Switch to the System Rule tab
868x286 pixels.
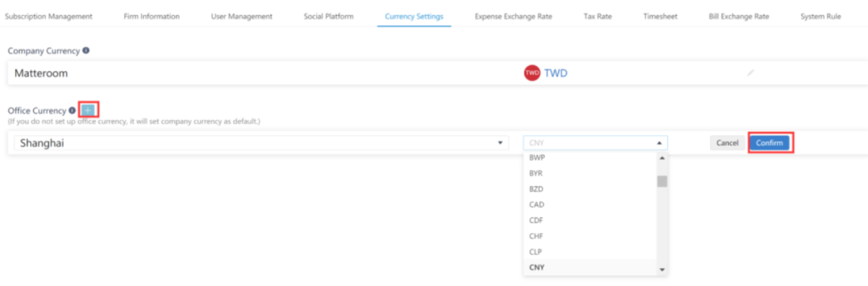[x=820, y=16]
